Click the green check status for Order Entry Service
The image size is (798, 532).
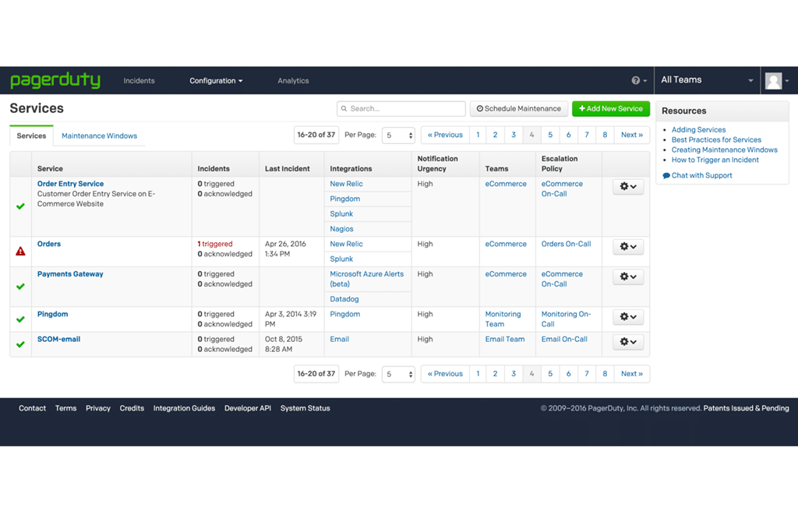tap(20, 206)
